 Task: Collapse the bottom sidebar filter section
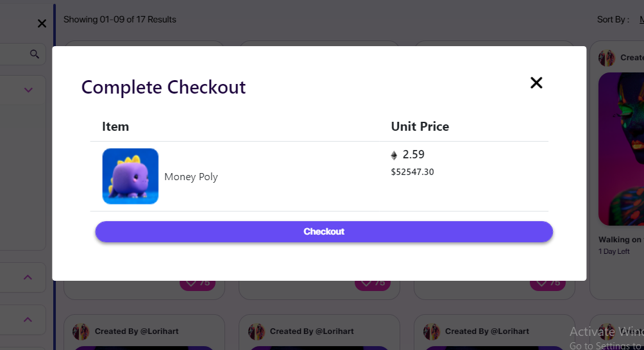point(28,319)
